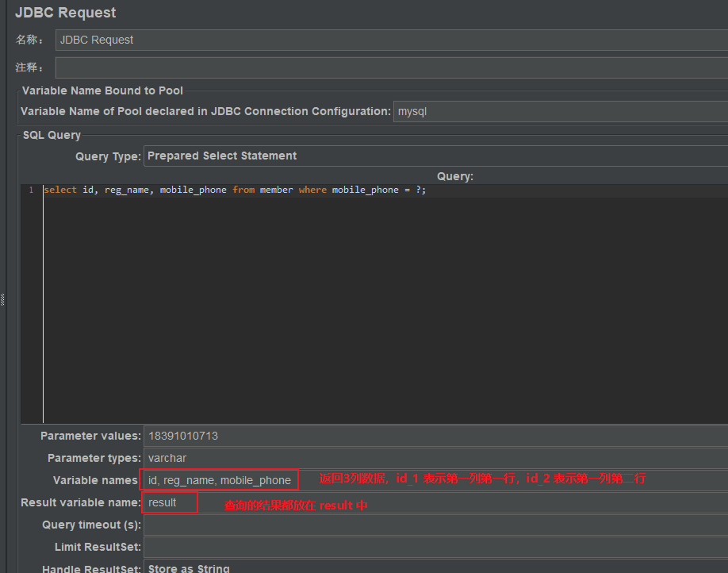Click line number 1 in query editor
This screenshot has width=728, height=573.
point(31,190)
